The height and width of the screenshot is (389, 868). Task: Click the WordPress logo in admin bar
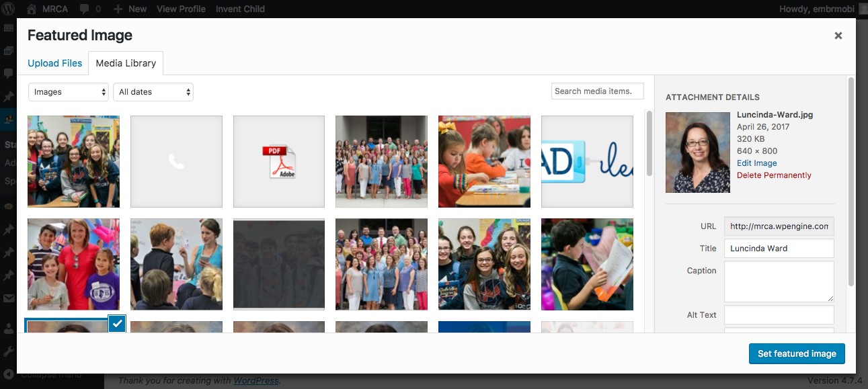coord(9,9)
